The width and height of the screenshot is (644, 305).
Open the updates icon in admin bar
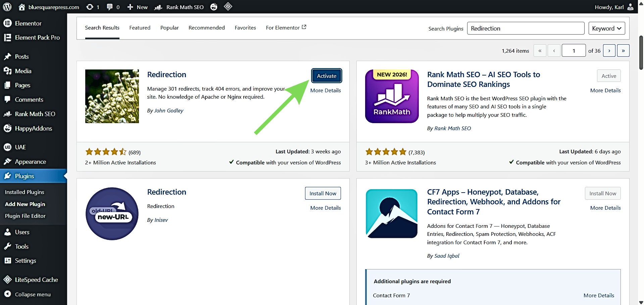[90, 7]
